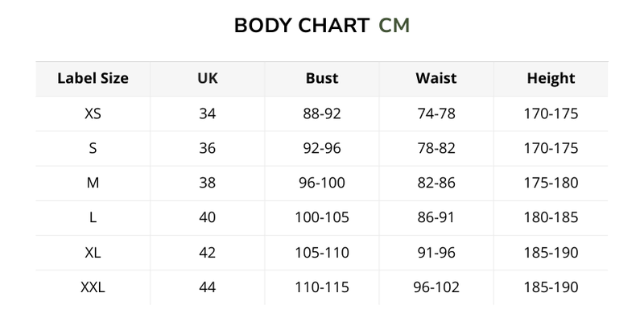Select UK size 40 cell

208,217
